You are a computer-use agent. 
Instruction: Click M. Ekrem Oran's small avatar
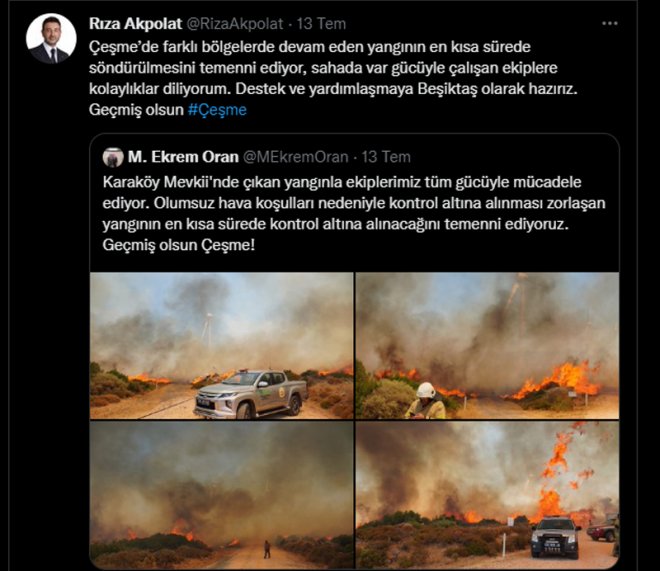pos(113,157)
